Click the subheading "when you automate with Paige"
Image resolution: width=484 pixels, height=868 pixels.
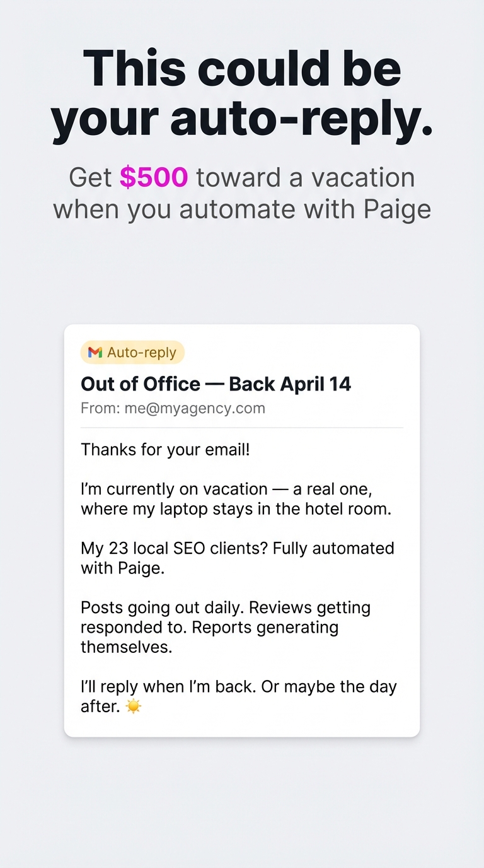click(x=242, y=210)
